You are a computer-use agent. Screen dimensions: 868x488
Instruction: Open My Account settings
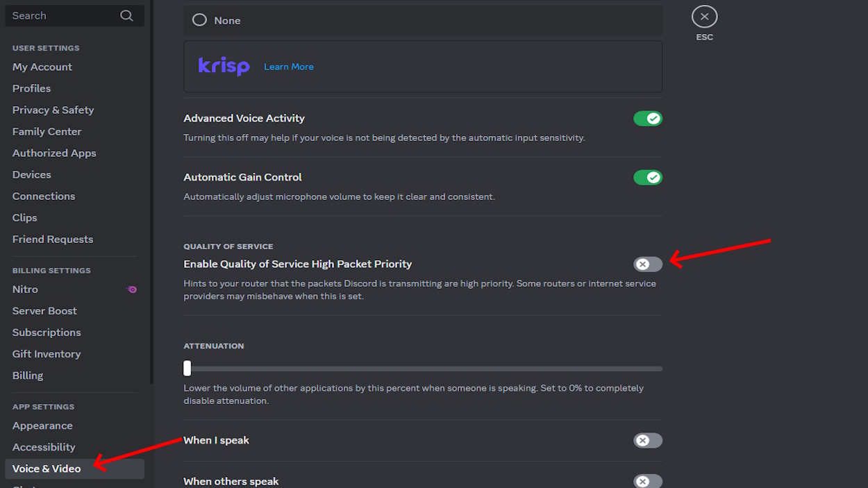coord(42,67)
